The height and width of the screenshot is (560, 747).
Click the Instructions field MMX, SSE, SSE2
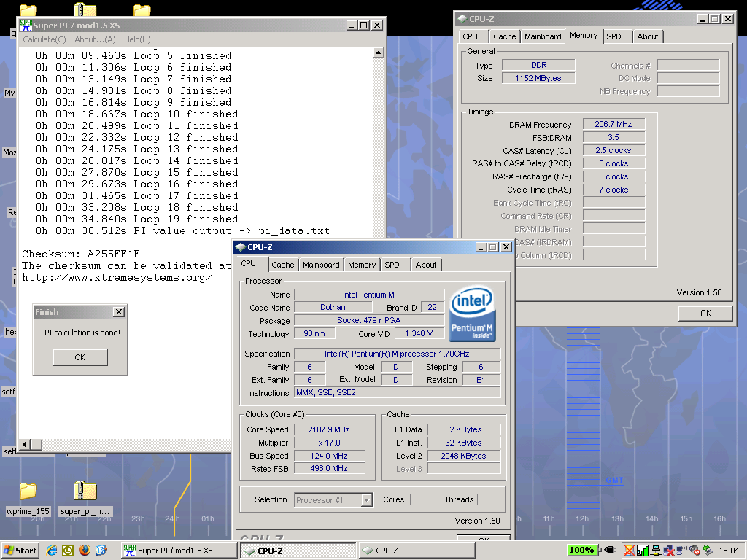tap(398, 392)
